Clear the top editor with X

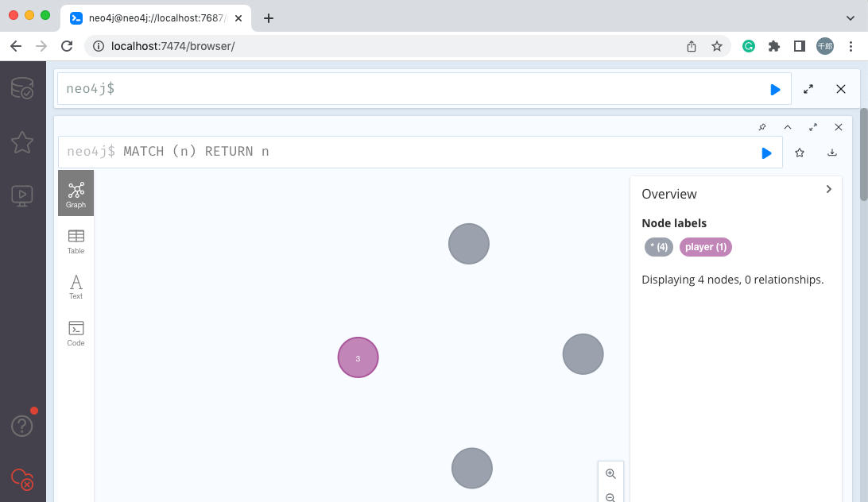coord(841,88)
